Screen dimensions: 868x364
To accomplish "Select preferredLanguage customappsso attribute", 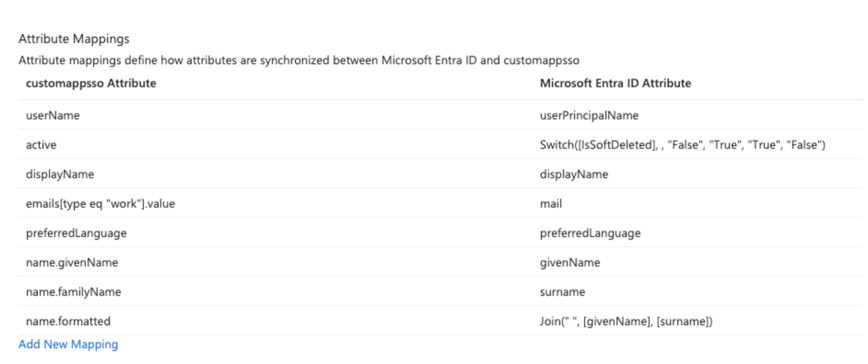I will click(76, 233).
